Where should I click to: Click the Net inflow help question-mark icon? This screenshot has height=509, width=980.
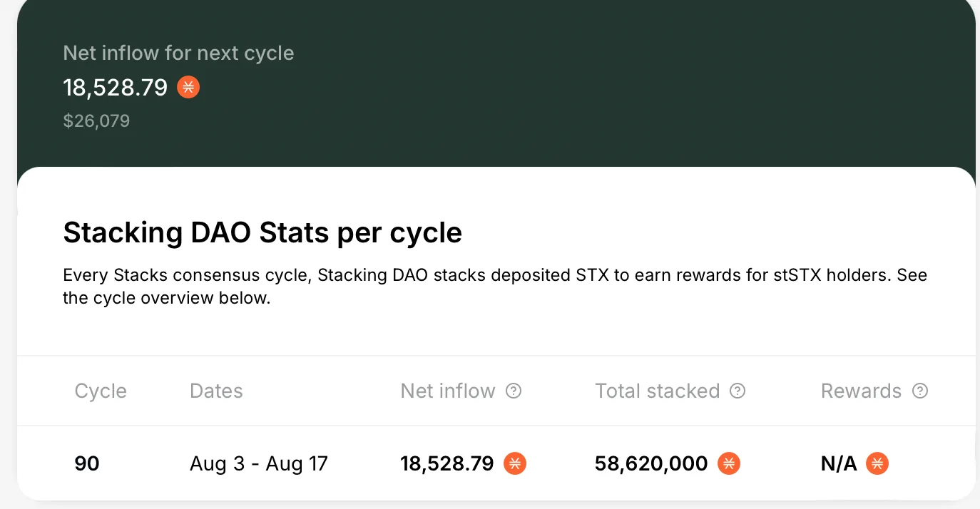click(514, 391)
